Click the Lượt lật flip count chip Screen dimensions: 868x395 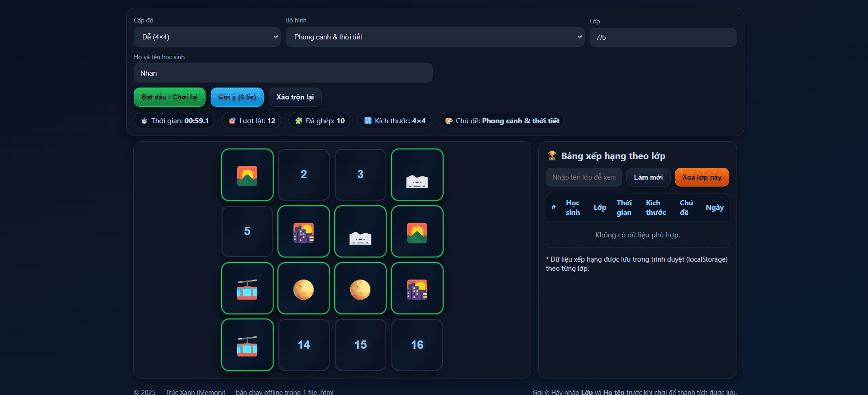point(251,121)
